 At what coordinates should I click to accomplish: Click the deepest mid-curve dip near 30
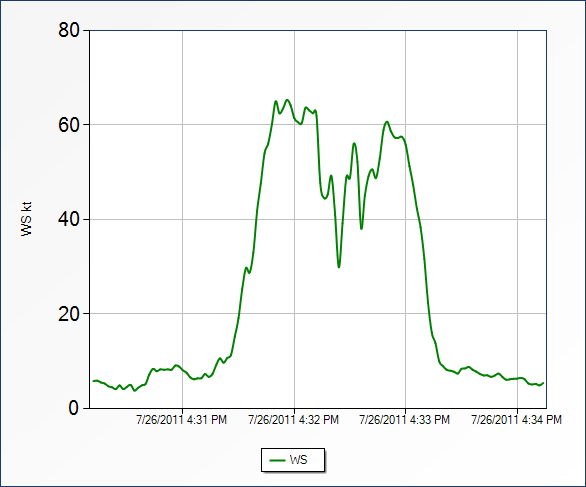coord(339,267)
